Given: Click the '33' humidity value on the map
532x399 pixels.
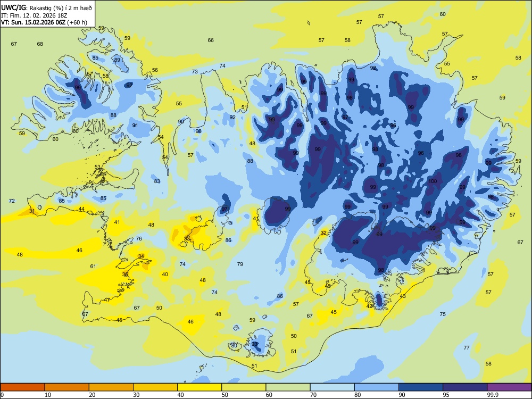Looking at the screenshot, I should click(x=187, y=239).
